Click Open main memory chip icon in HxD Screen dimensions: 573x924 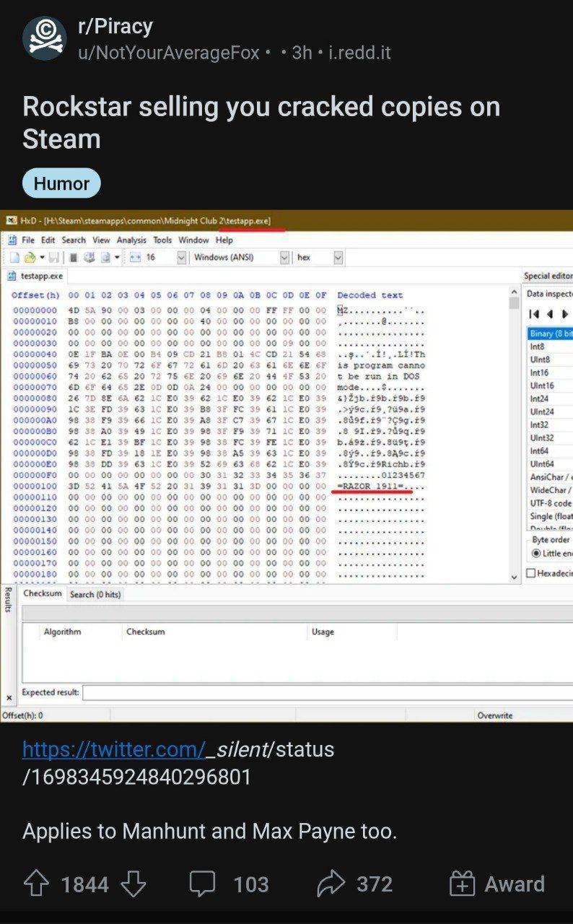pyautogui.click(x=74, y=258)
